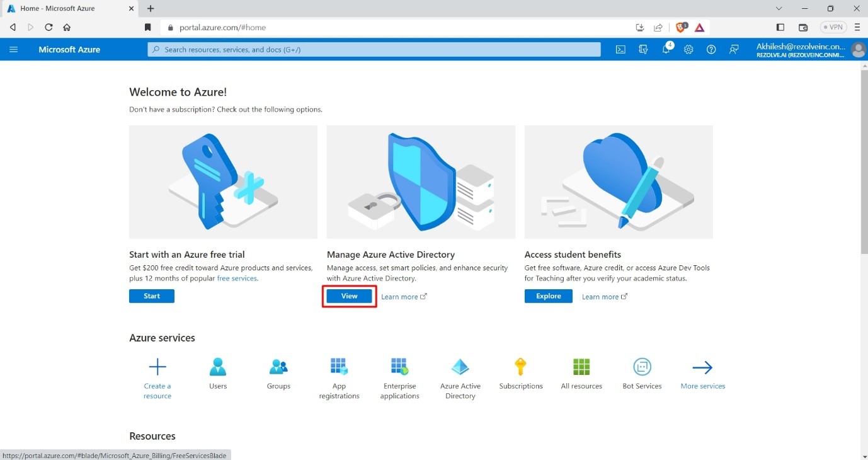Viewport: 868px width, 460px height.
Task: Open the Azure portal hamburger menu
Action: [14, 49]
